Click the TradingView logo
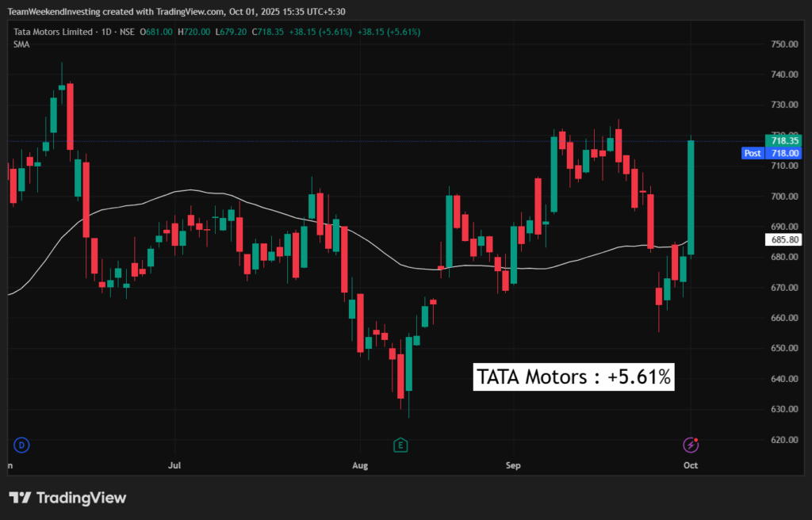The width and height of the screenshot is (812, 520). click(x=67, y=498)
